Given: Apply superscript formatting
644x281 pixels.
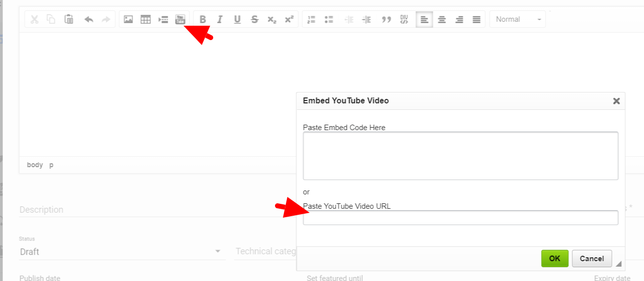Looking at the screenshot, I should pos(289,19).
